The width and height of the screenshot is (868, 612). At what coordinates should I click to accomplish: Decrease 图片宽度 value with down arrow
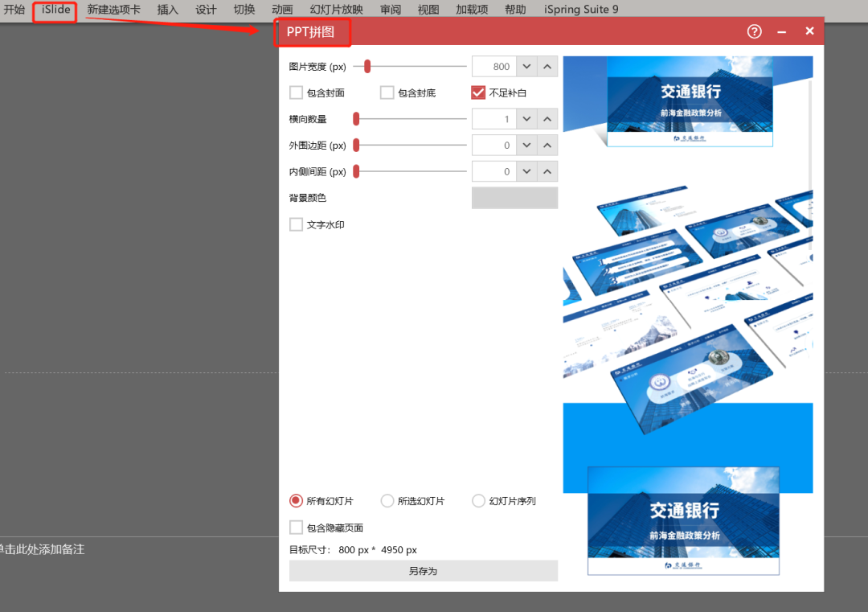point(526,67)
